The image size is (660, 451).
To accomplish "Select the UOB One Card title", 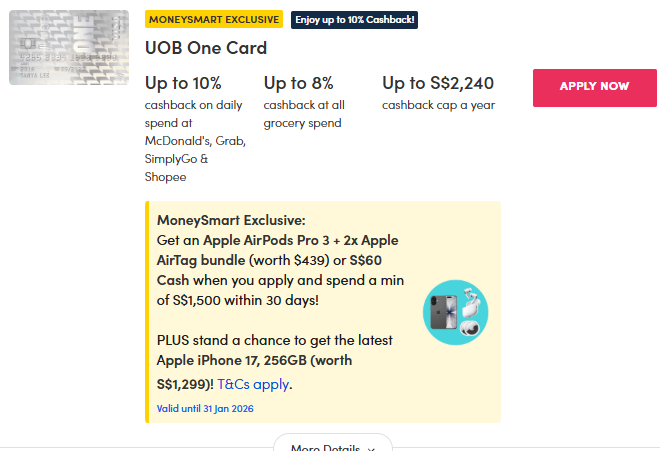I will [206, 48].
